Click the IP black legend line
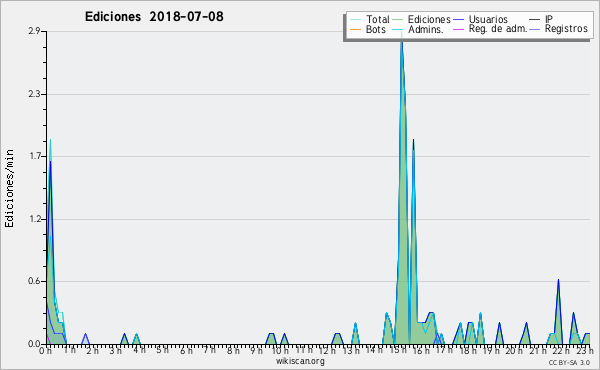 coord(535,20)
